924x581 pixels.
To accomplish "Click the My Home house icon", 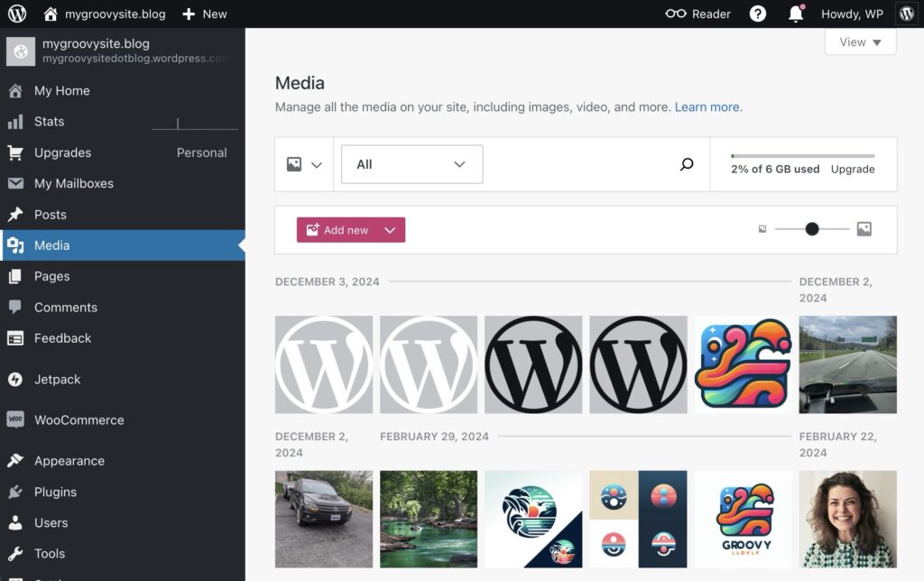I will point(15,91).
